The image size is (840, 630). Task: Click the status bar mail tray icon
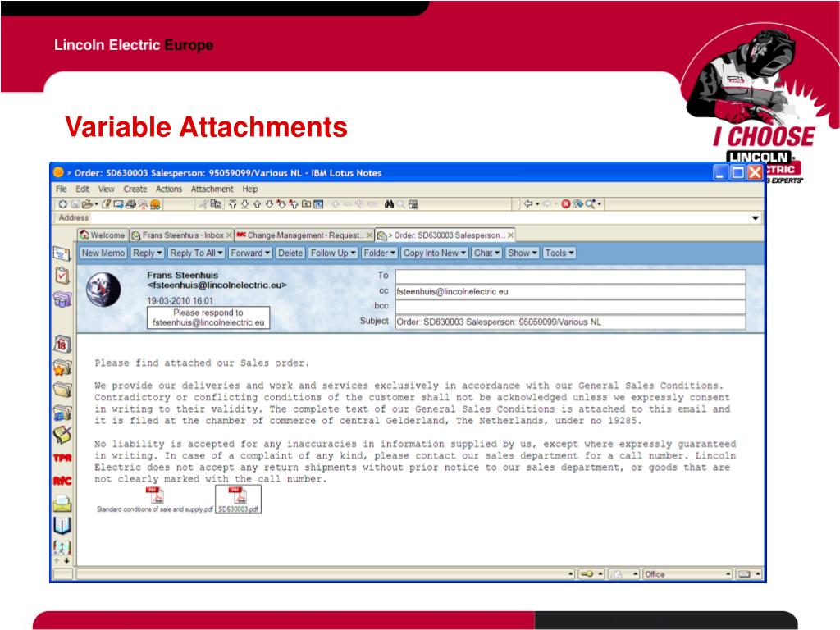click(744, 574)
